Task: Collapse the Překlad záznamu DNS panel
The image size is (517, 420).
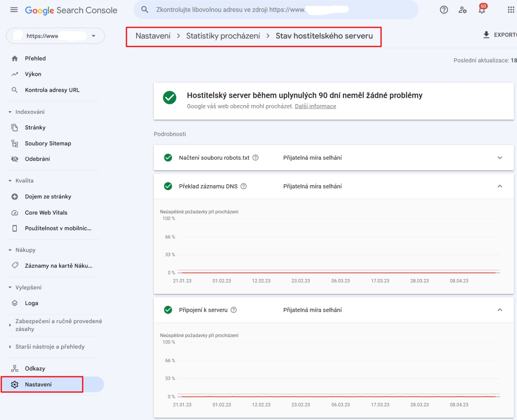Action: click(x=500, y=187)
